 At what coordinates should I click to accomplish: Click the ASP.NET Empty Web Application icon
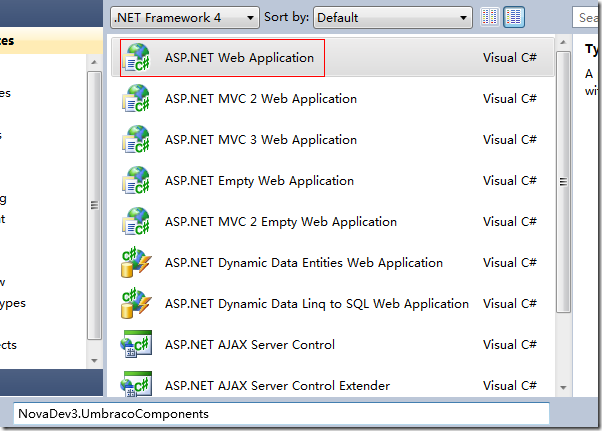coord(136,181)
